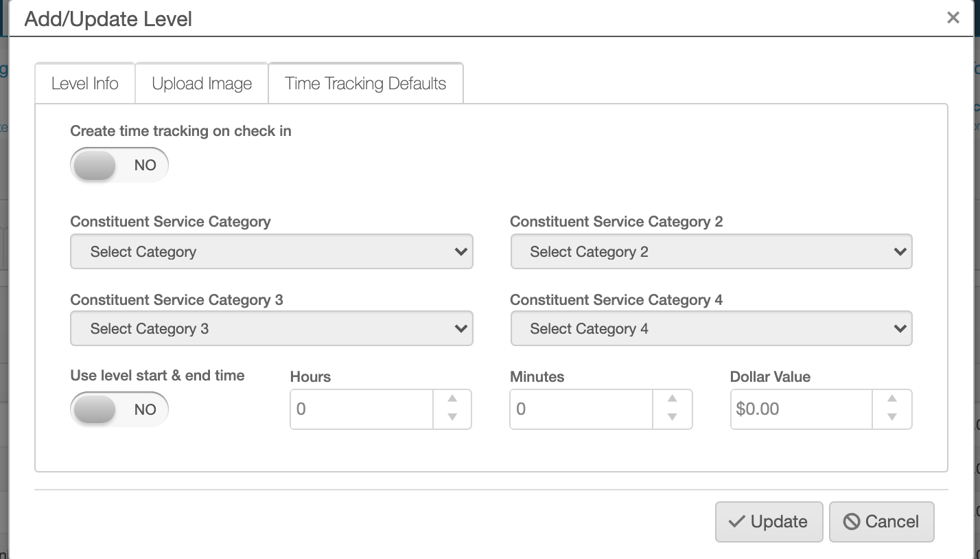Decrease Hours using the down arrow
Viewport: 980px width, 559px height.
coord(452,417)
